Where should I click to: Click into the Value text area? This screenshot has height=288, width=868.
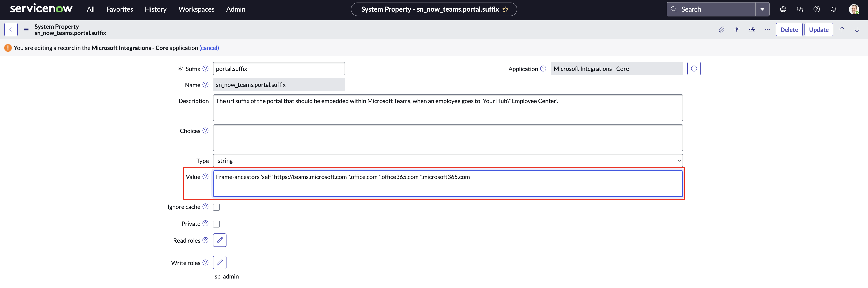coord(448,183)
